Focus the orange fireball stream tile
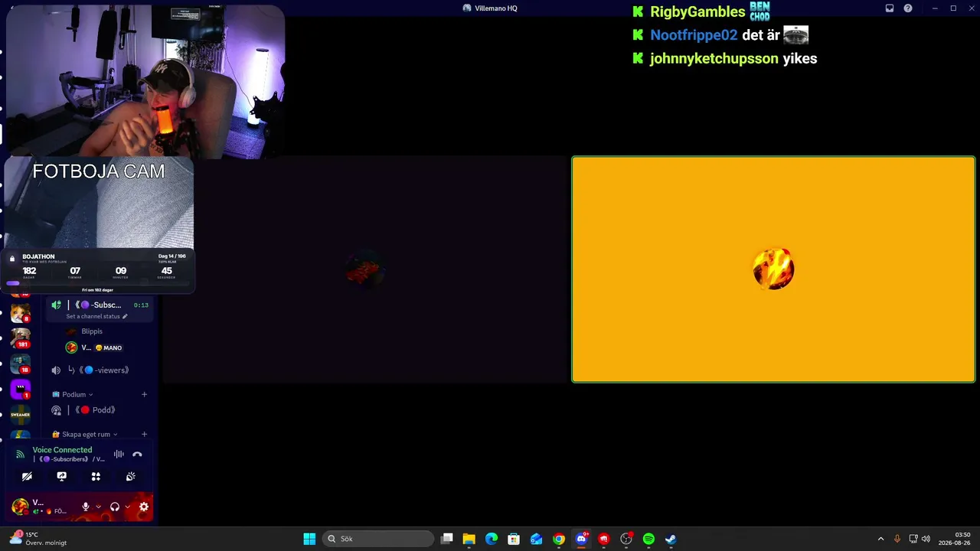The height and width of the screenshot is (551, 980). tap(773, 269)
